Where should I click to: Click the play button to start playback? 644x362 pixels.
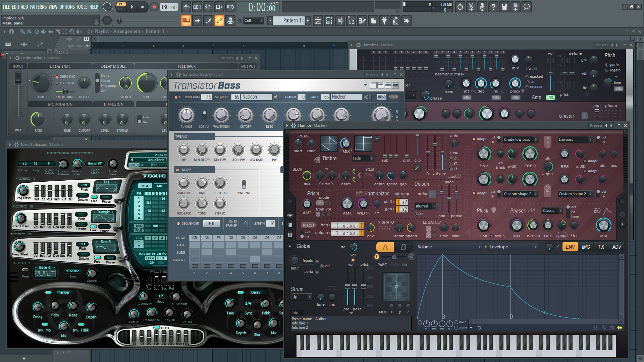[x=132, y=7]
